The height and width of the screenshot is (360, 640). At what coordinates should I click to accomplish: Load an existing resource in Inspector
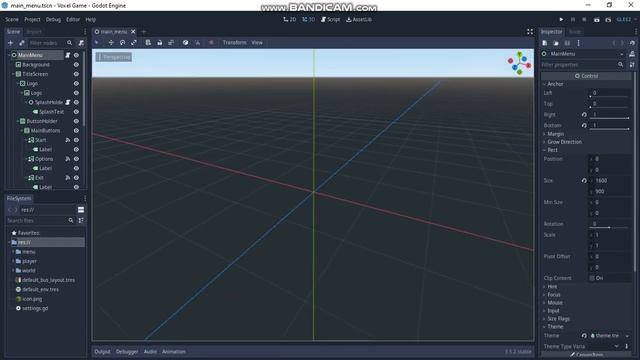click(556, 43)
